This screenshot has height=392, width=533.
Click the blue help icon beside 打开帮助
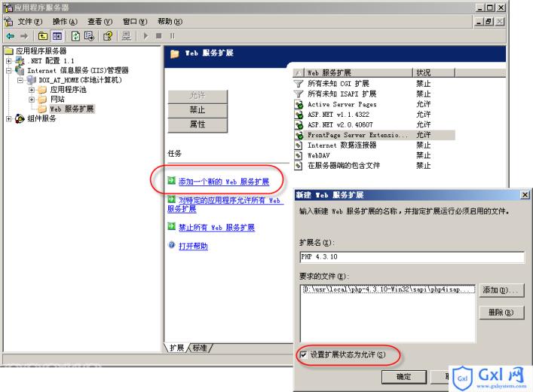pyautogui.click(x=172, y=245)
